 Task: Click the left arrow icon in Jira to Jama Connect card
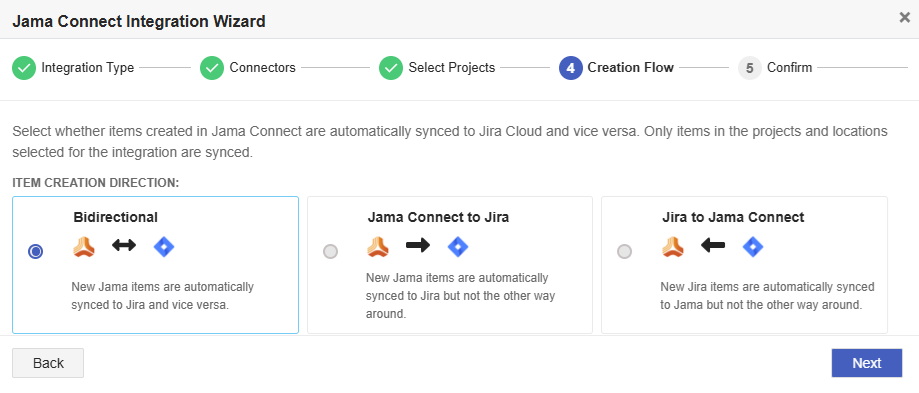pos(713,245)
